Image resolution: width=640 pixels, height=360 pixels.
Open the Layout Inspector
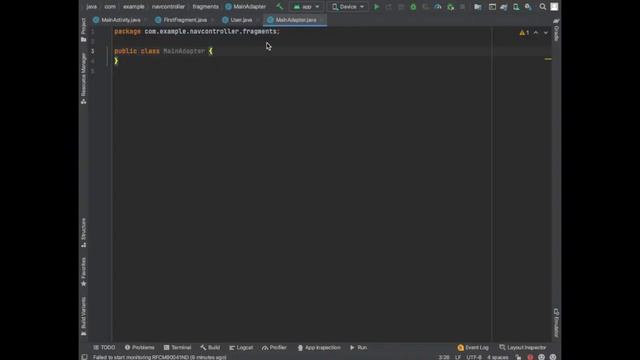522,347
